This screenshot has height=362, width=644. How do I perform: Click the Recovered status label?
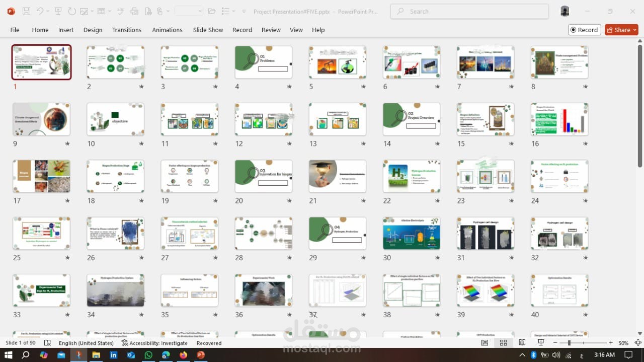pos(209,343)
